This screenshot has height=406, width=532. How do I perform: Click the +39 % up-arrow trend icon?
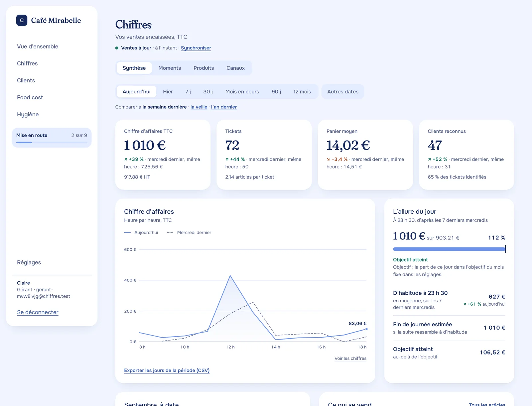coord(126,159)
